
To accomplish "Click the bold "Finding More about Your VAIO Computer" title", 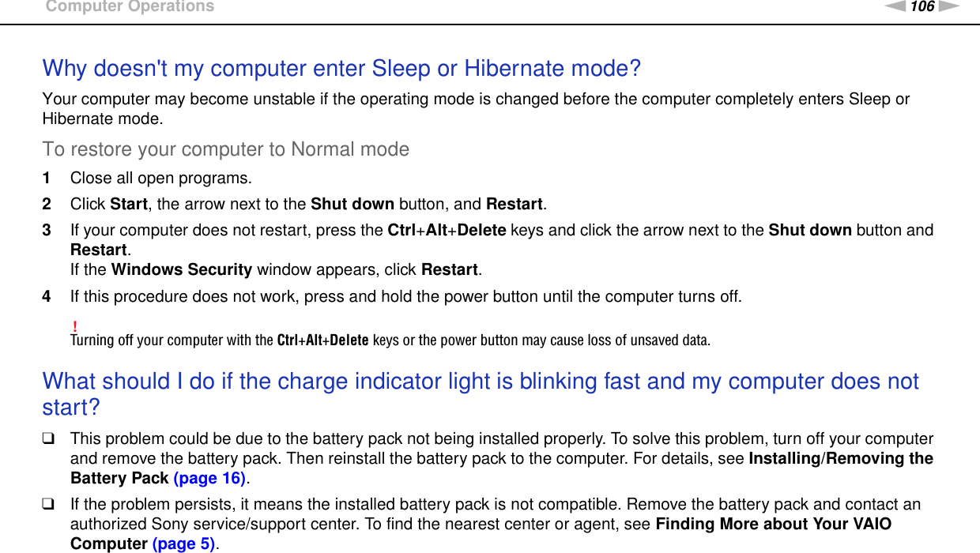I will click(x=773, y=524).
